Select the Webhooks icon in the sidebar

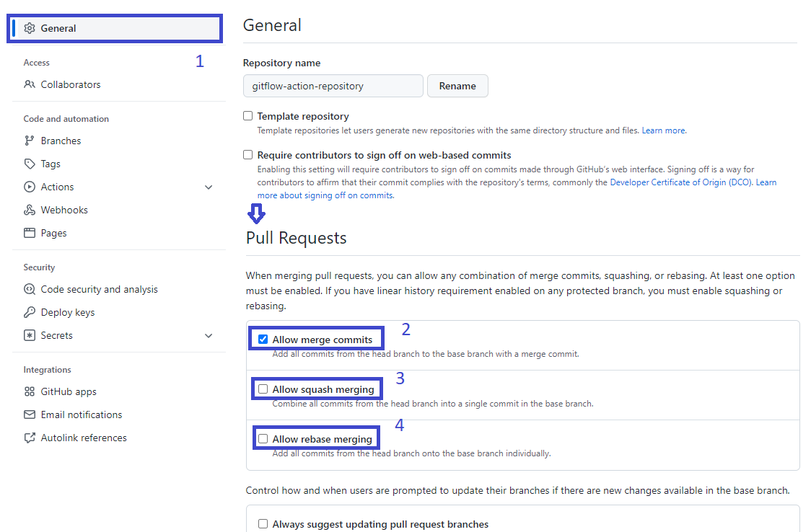28,210
